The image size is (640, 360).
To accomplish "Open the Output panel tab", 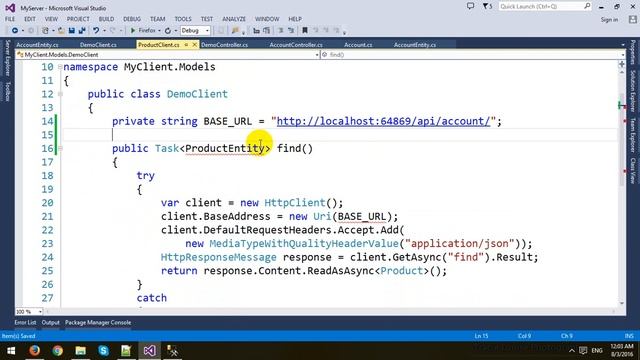I will click(51, 322).
